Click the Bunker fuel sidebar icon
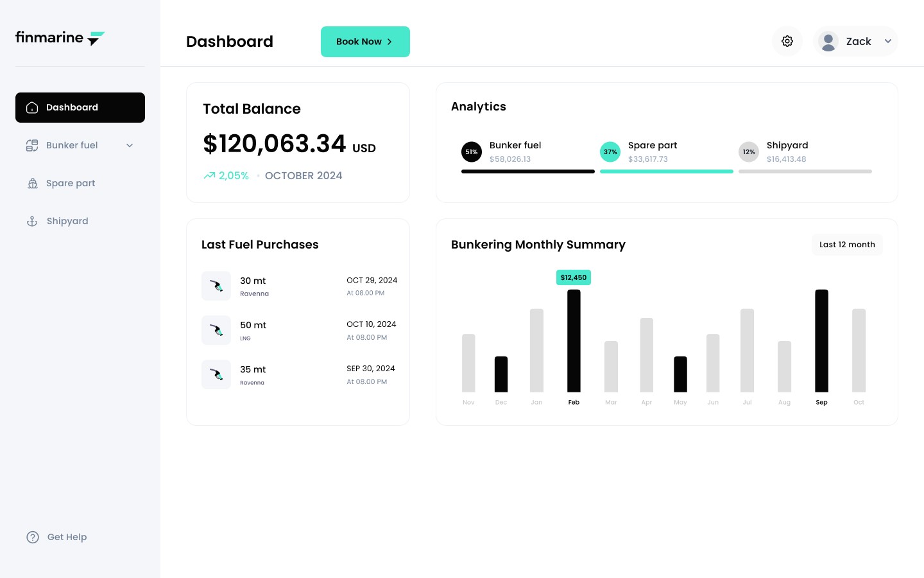Viewport: 924px width, 578px height. (32, 145)
